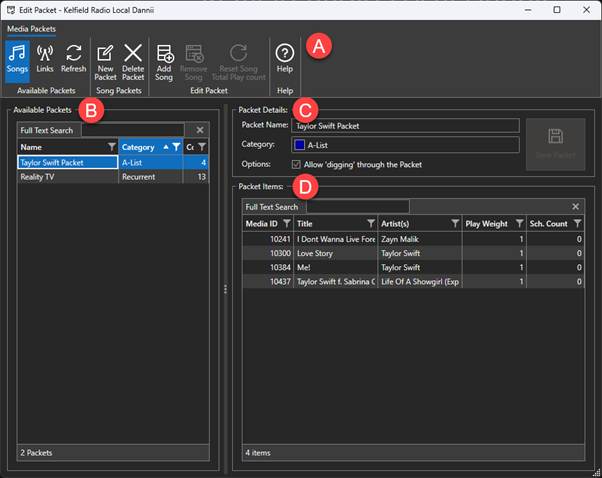Toggle 'Allow digging through the Packet' checkbox
The image size is (602, 478).
pos(295,163)
